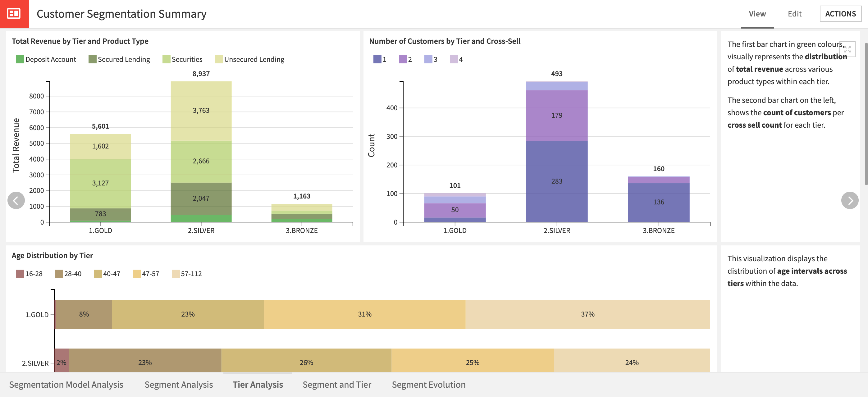Click the left carousel navigation arrow

[16, 201]
